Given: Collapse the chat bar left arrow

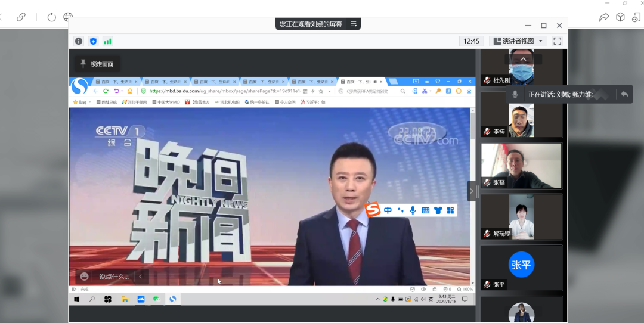Looking at the screenshot, I should 141,276.
